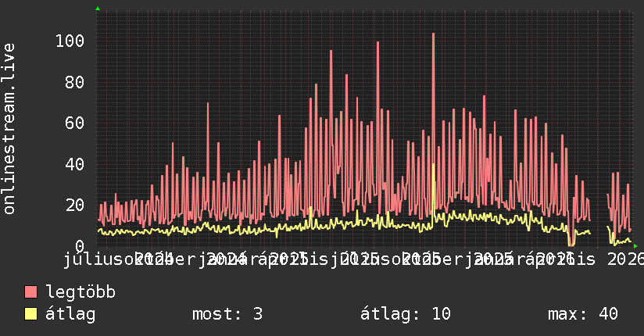This screenshot has width=644, height=336.
Task: Click the 2026 label at x-axis right end
Action: (x=625, y=259)
